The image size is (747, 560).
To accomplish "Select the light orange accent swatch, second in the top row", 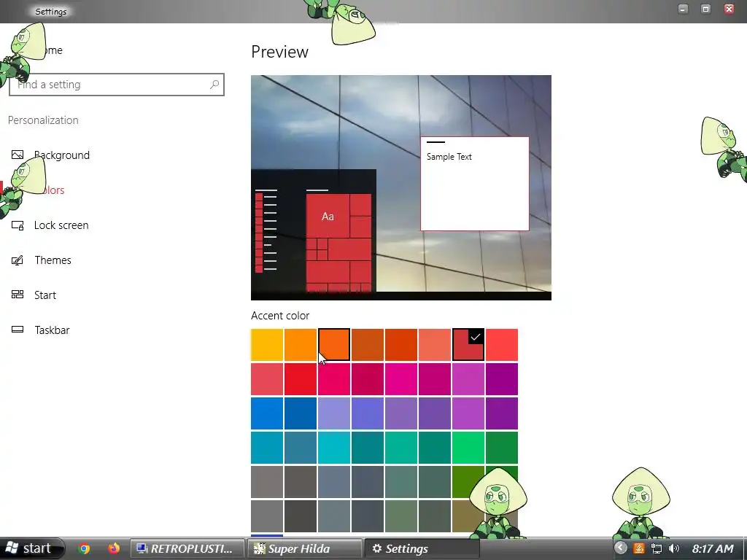I will pos(301,345).
